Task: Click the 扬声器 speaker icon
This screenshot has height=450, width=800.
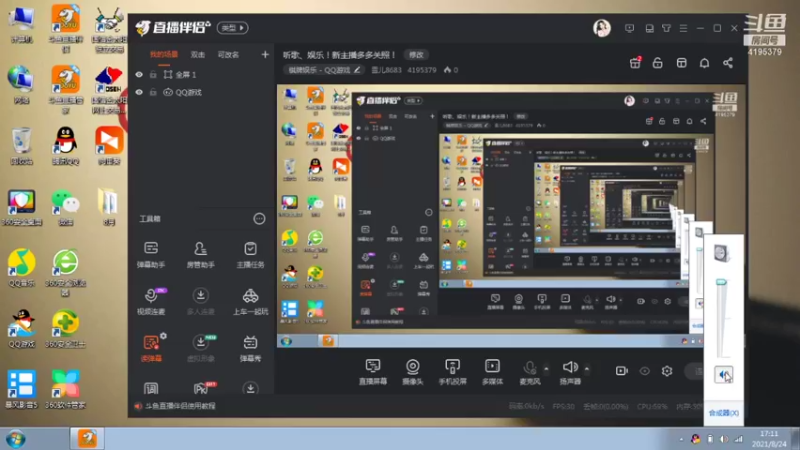Action: pos(570,367)
